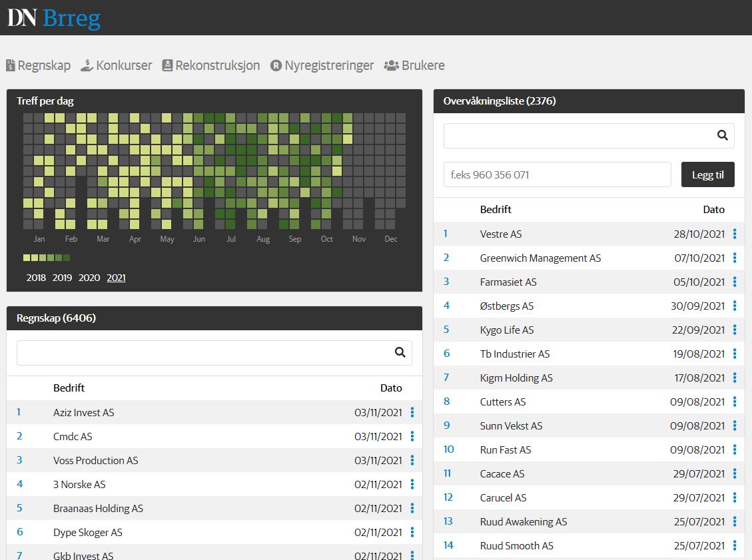Open Greenwich Management AS entry
Screen dimensions: 752x560
click(x=540, y=258)
